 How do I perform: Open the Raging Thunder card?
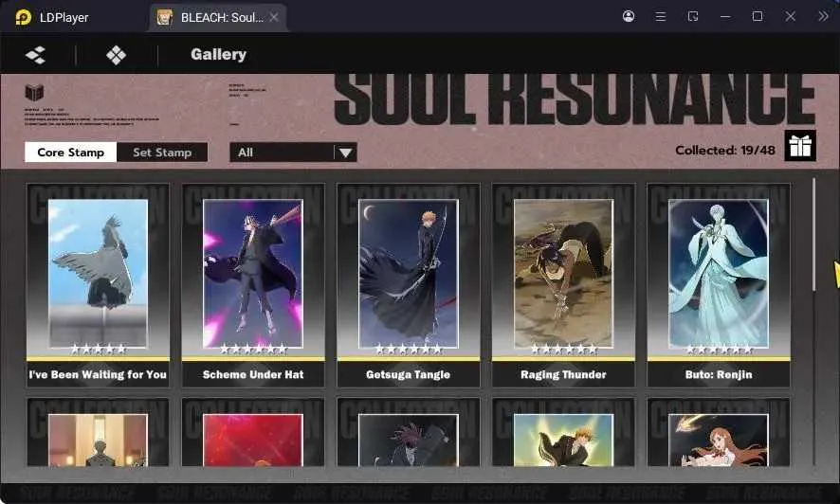click(563, 285)
